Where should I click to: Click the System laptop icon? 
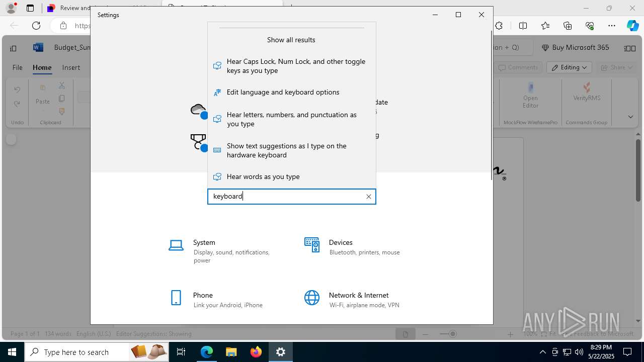tap(176, 245)
